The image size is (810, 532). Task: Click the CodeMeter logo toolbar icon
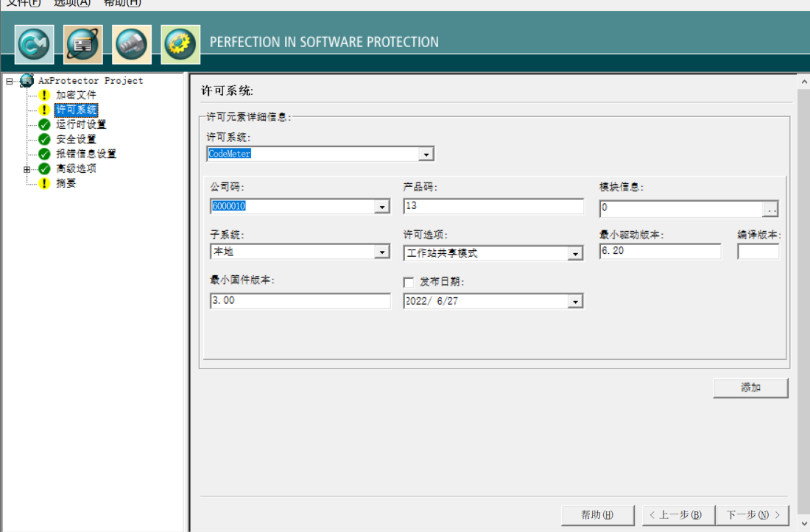(35, 44)
